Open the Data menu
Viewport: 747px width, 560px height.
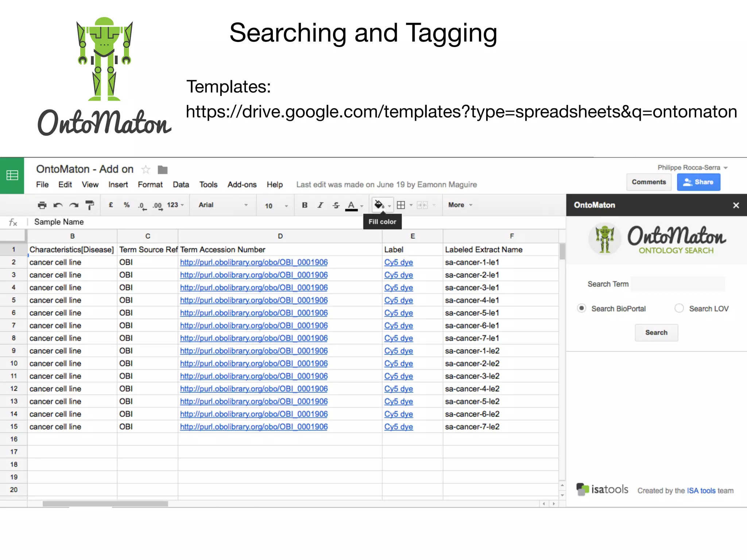pyautogui.click(x=181, y=185)
